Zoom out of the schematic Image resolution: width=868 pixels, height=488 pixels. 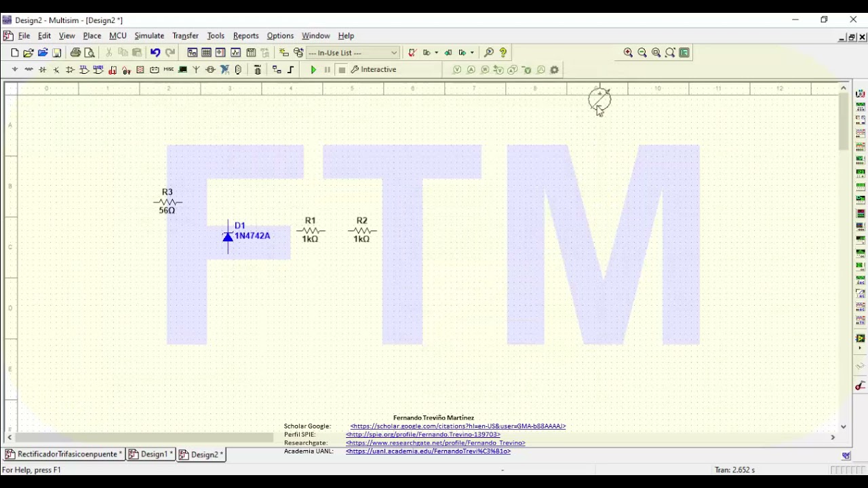pos(642,53)
